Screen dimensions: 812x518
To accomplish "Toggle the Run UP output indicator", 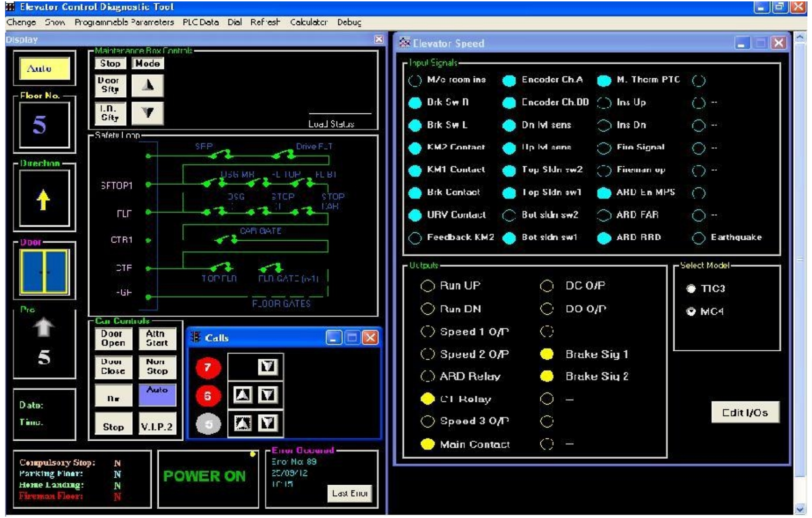I will click(428, 286).
